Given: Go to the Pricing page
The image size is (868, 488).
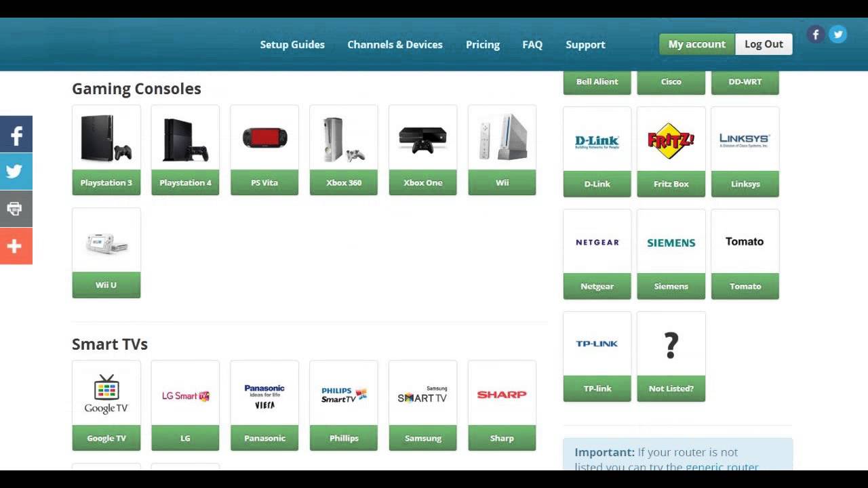Looking at the screenshot, I should (483, 45).
